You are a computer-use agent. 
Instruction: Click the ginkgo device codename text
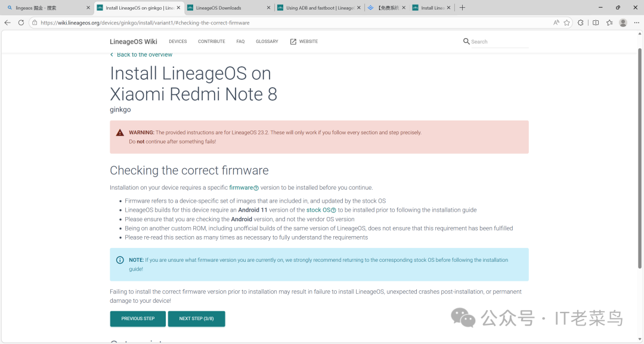pos(120,110)
